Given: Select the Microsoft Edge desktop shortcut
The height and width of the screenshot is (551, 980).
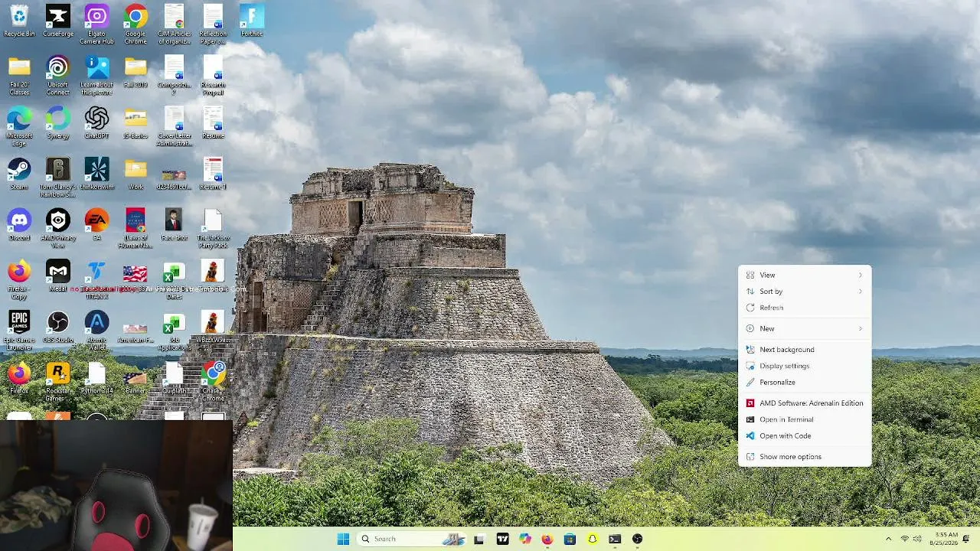Looking at the screenshot, I should click(x=19, y=126).
